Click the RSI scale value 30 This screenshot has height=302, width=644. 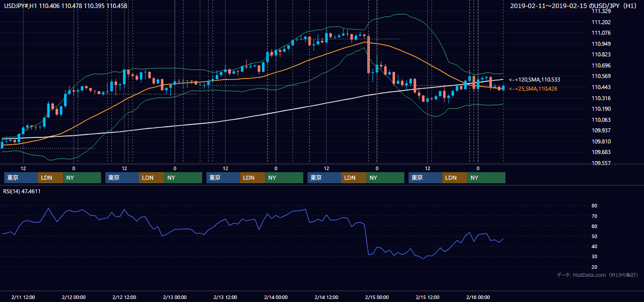coord(595,256)
